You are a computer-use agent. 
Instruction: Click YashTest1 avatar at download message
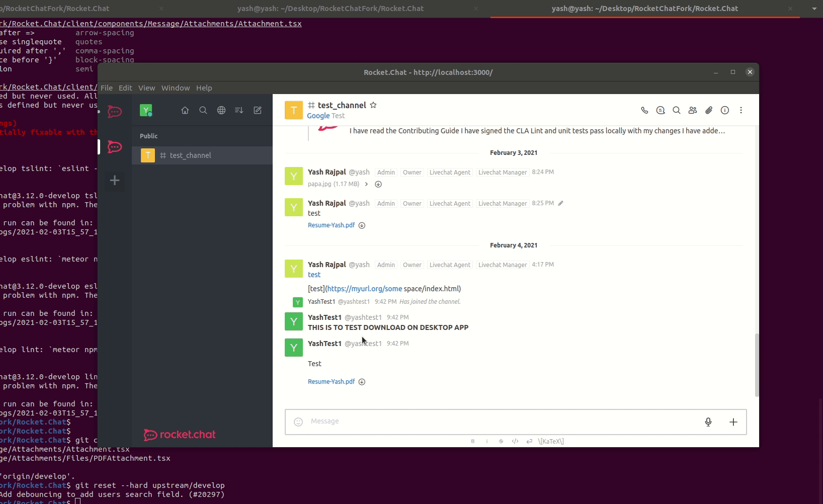coord(294,321)
